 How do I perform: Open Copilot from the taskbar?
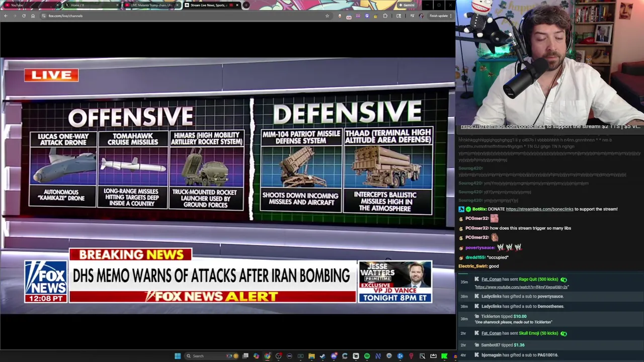point(256,356)
